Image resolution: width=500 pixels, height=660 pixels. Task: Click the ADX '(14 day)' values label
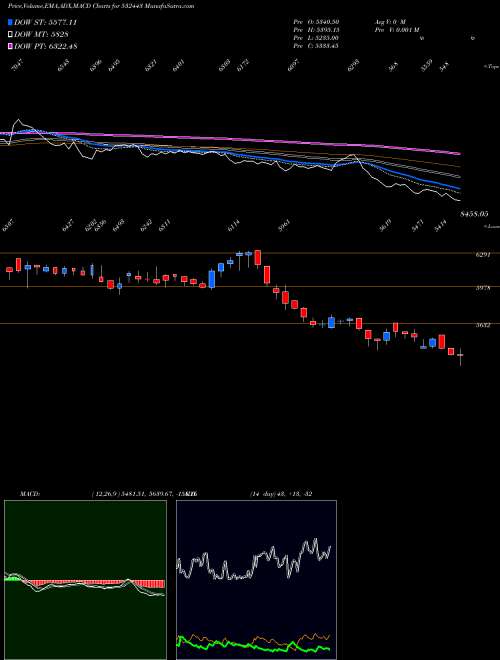280,493
